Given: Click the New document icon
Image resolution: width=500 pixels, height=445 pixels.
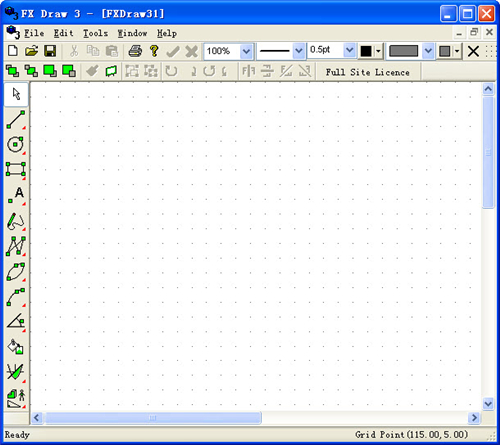Looking at the screenshot, I should (x=13, y=51).
